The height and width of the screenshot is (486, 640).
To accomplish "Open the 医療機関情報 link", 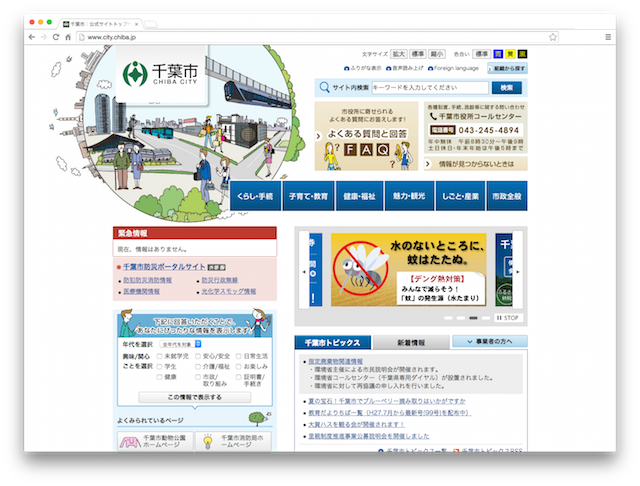I will (x=141, y=291).
